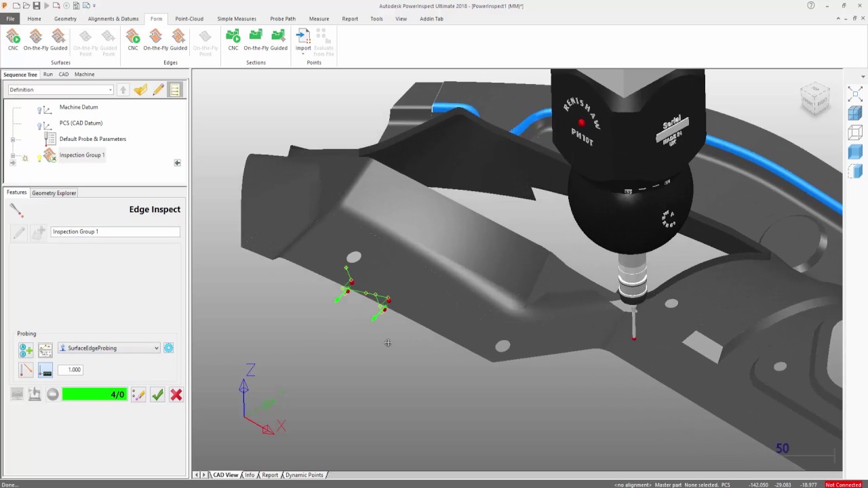The width and height of the screenshot is (868, 488).
Task: Click the wireframe cube view icon
Action: click(854, 133)
